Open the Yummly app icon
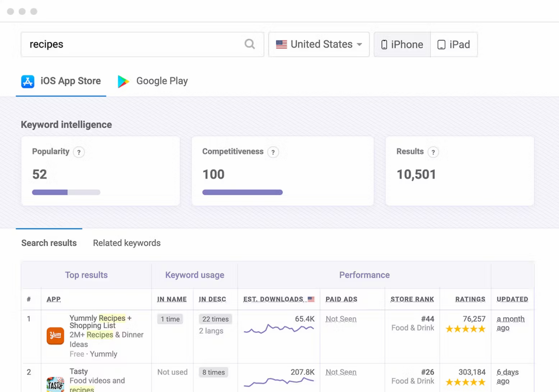This screenshot has height=392, width=559. point(55,336)
